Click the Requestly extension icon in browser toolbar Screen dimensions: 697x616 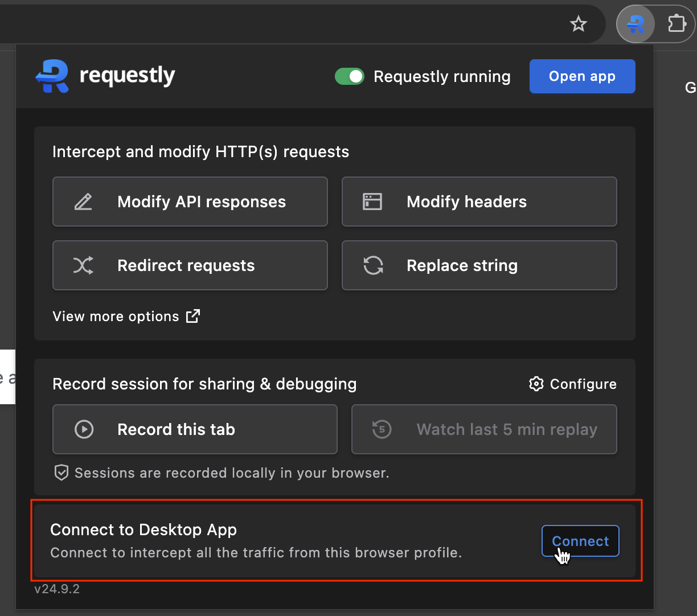tap(635, 24)
